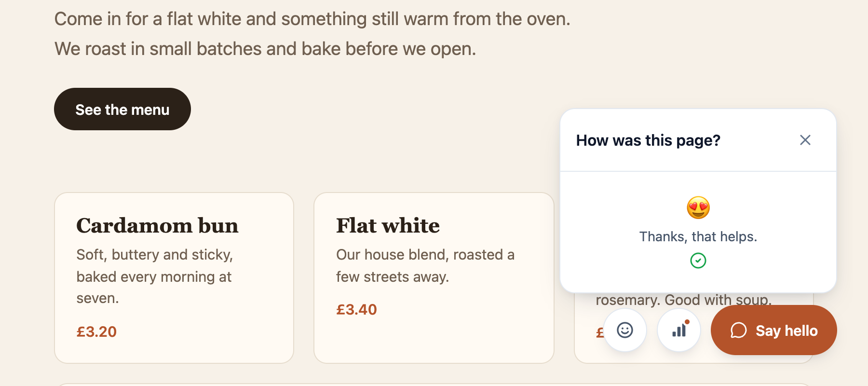The height and width of the screenshot is (386, 868).
Task: Click the rosemary Good with soup text
Action: [684, 300]
